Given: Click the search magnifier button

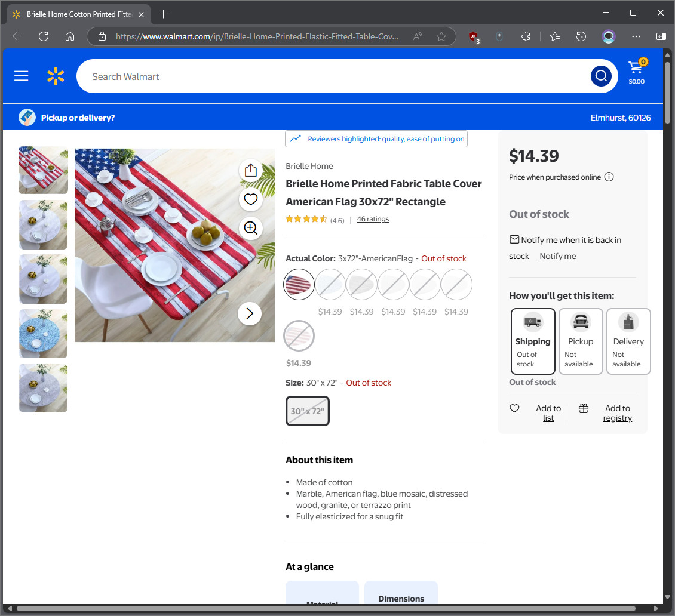Looking at the screenshot, I should click(601, 76).
